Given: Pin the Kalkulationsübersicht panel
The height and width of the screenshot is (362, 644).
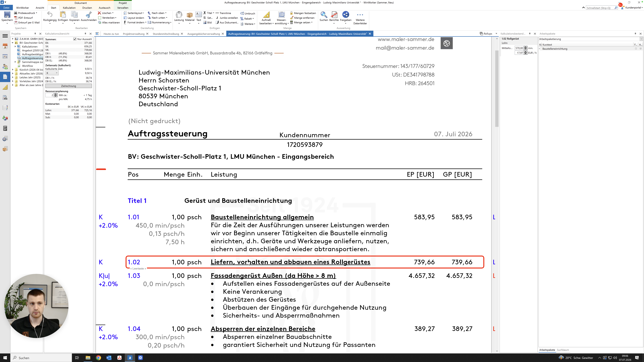Looking at the screenshot, I should coord(85,34).
